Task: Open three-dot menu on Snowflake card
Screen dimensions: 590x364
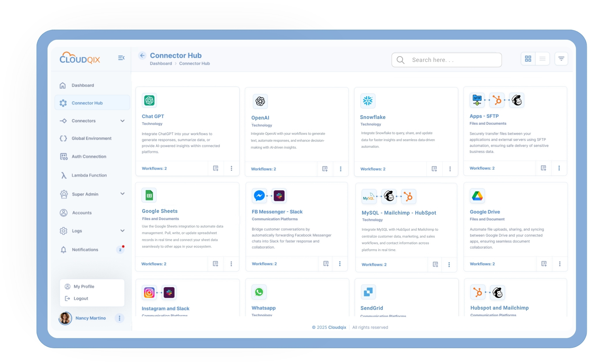Action: click(450, 169)
